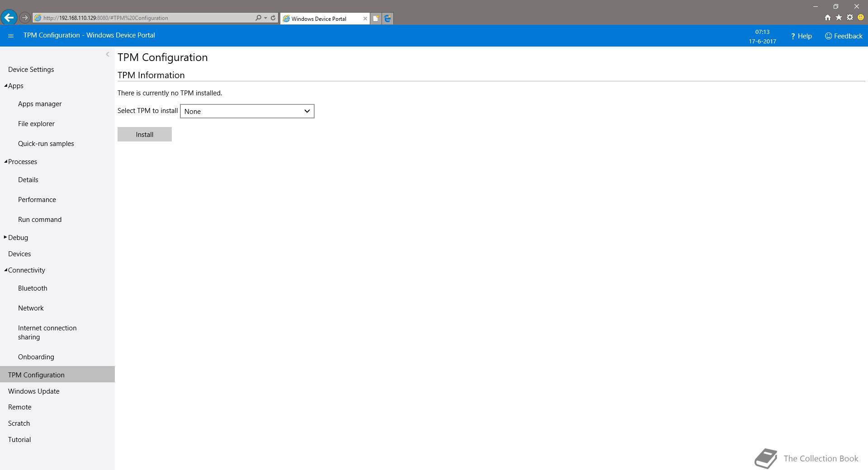Collapse the sidebar with the chevron arrow
Viewport: 868px width, 470px height.
pos(108,54)
